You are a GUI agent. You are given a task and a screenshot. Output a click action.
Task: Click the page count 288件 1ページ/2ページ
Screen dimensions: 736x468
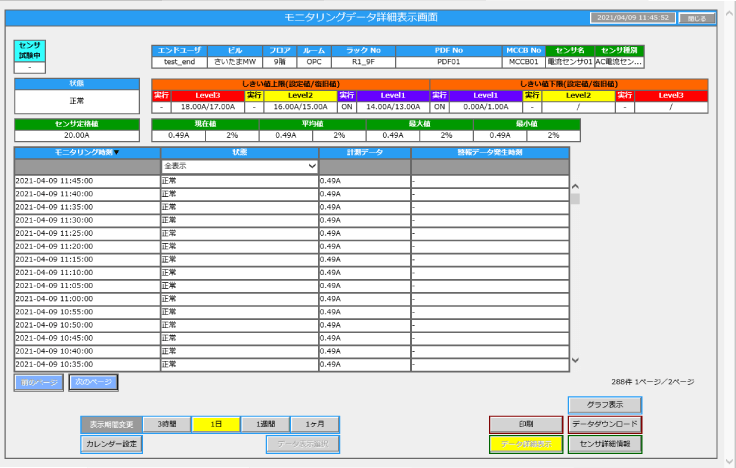click(x=652, y=382)
